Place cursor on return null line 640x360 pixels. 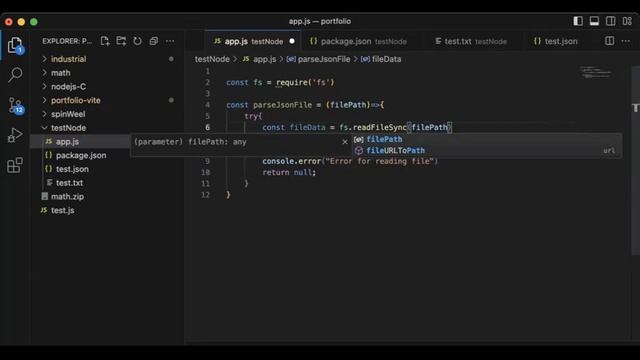click(x=289, y=172)
